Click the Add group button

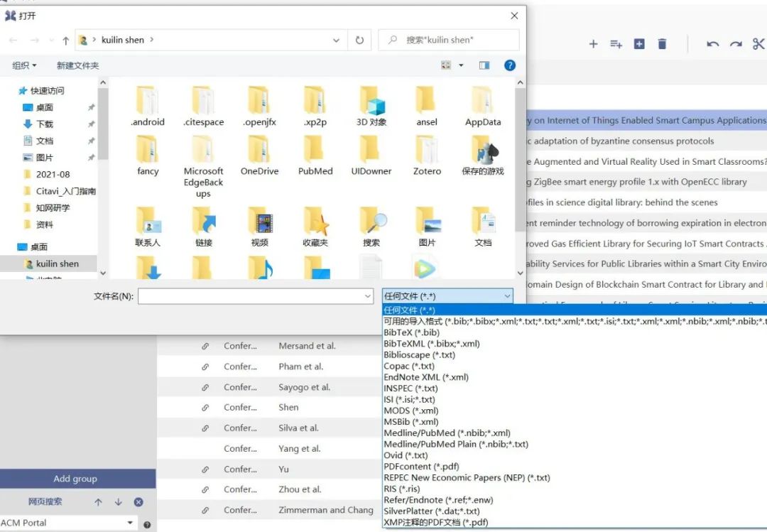point(78,479)
